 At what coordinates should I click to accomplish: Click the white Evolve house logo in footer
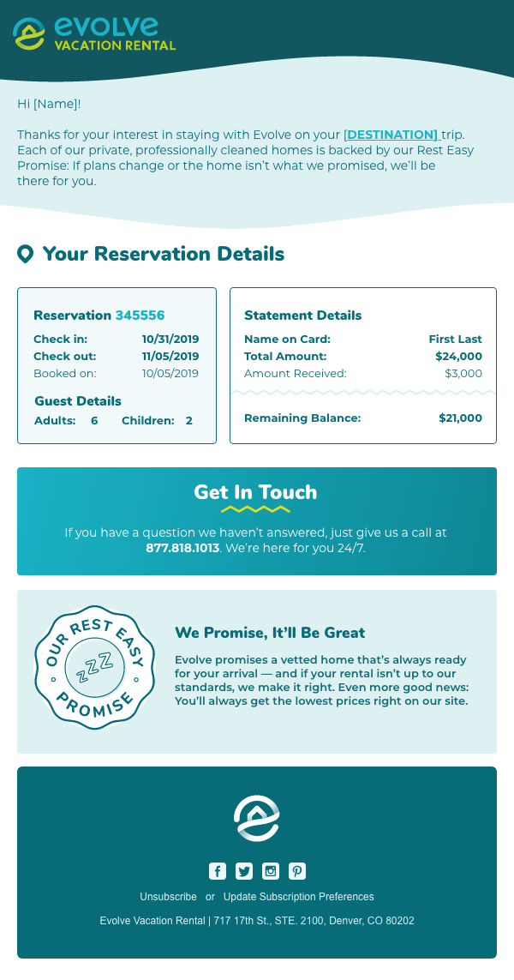pyautogui.click(x=257, y=818)
